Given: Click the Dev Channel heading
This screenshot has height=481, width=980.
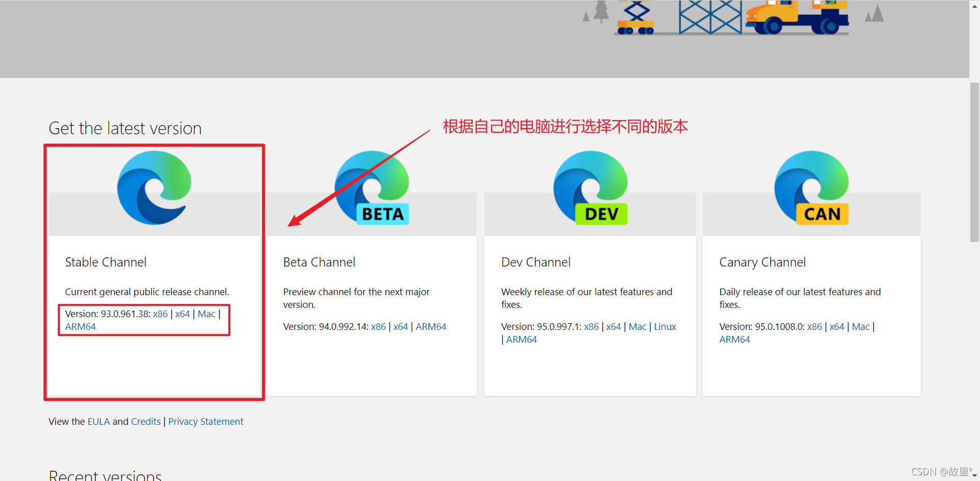Looking at the screenshot, I should [536, 262].
